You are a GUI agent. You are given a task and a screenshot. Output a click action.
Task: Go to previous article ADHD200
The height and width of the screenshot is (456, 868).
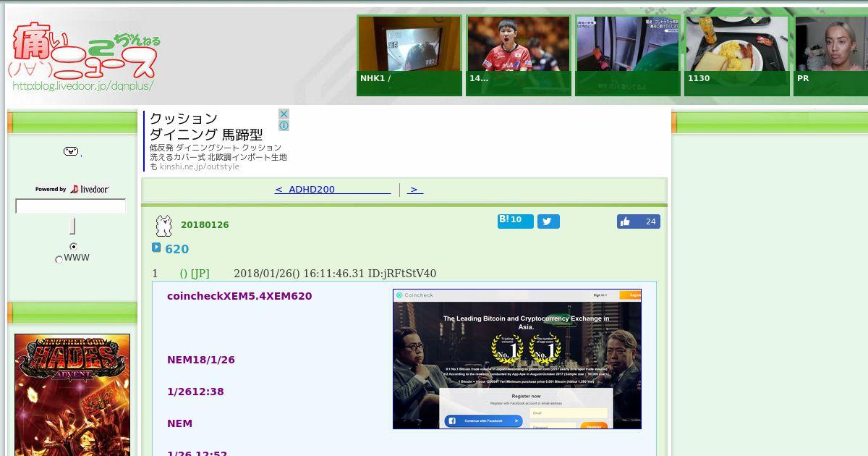333,190
